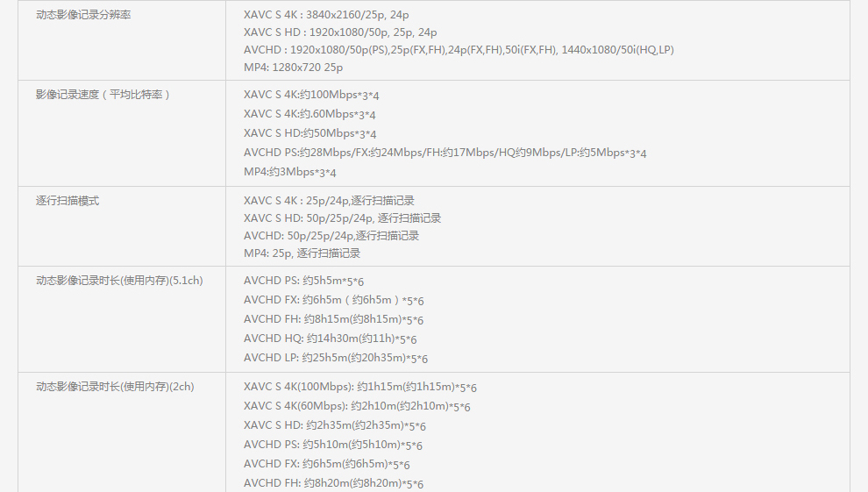Click the XAVC S HD 1920x1080 resolution line
Viewport: 868px width, 492px height.
click(340, 32)
